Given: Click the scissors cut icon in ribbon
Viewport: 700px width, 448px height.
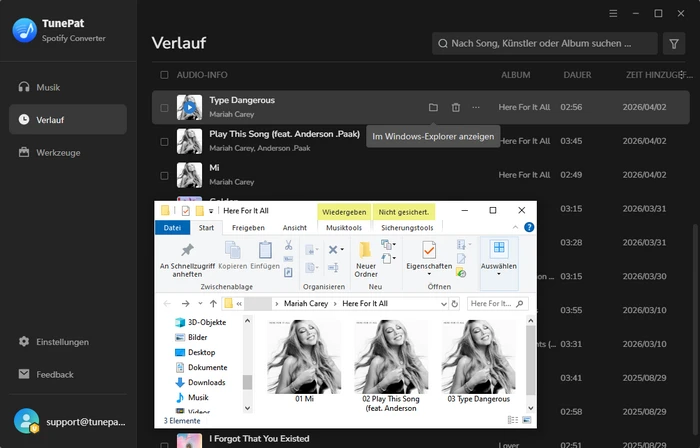Looking at the screenshot, I should coord(288,245).
